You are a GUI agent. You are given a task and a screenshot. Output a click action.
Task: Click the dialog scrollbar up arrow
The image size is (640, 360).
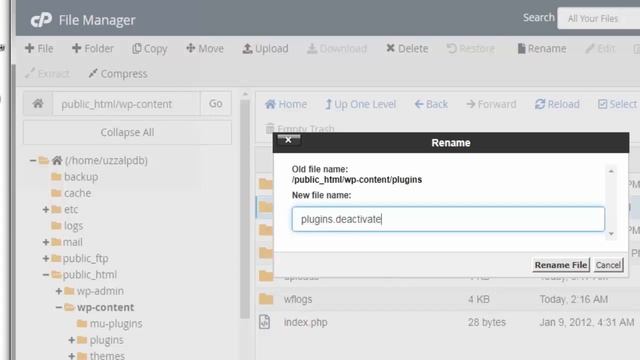[611, 171]
